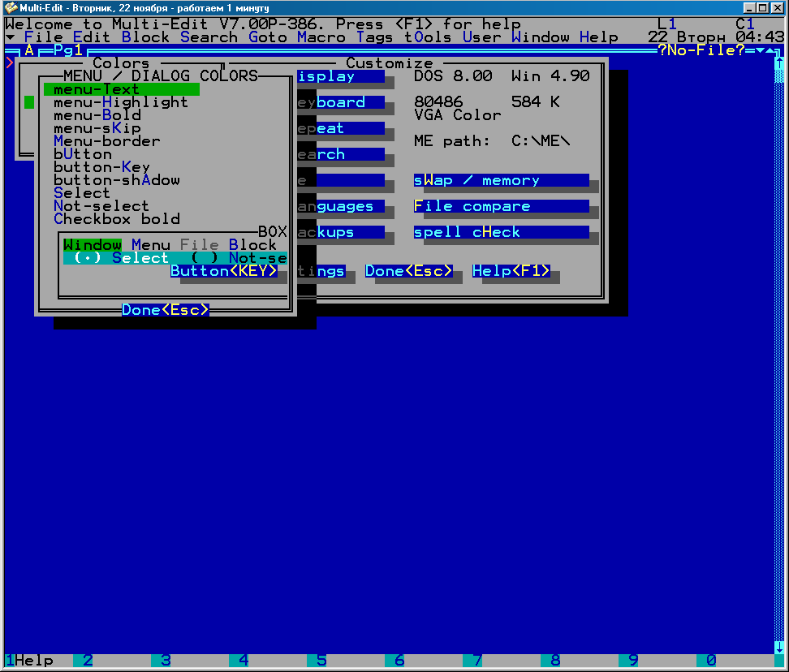Click the scrollbar up arrow at top right
The width and height of the screenshot is (789, 672).
[x=779, y=63]
